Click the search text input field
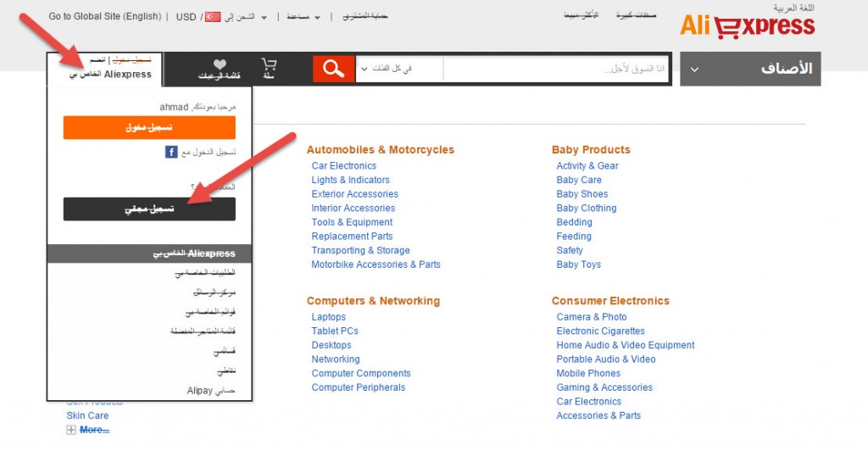Image resolution: width=868 pixels, height=451 pixels. 555,70
